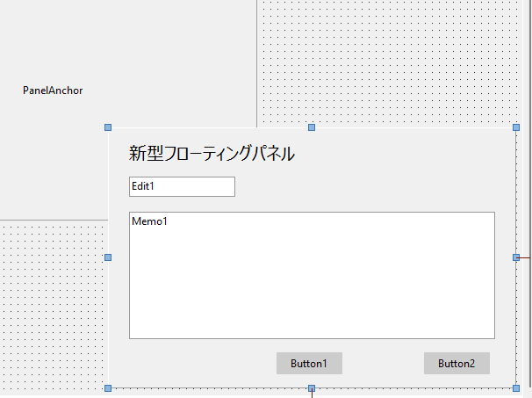Click the bottom-right resize handle of the panel

pyautogui.click(x=516, y=387)
